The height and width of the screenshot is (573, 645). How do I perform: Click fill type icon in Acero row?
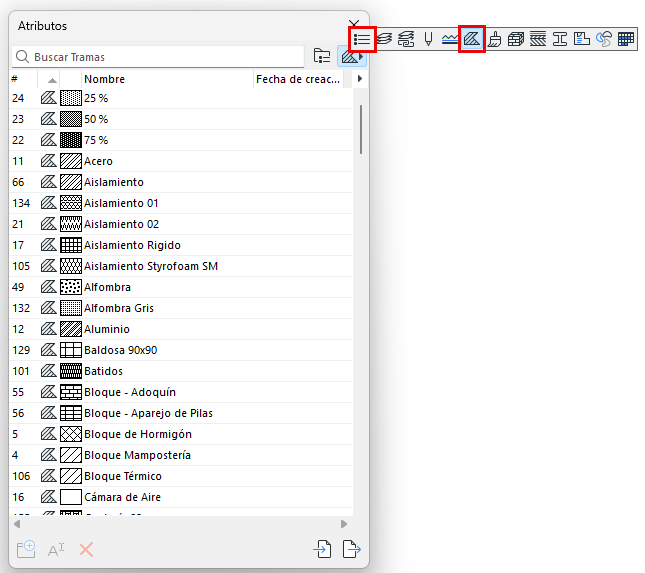(x=49, y=161)
